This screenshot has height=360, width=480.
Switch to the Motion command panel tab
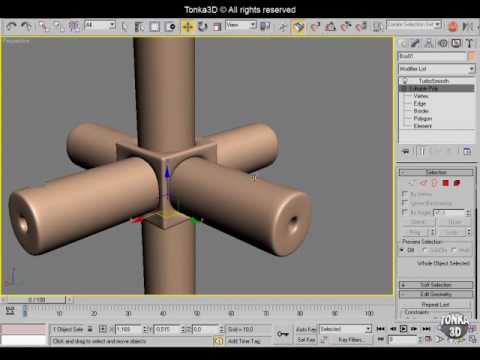point(443,43)
